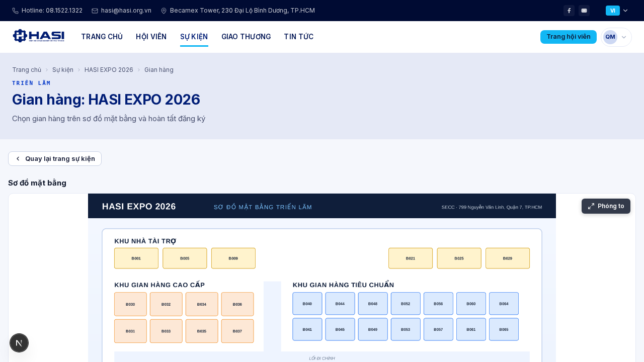The image size is (644, 362).
Task: Open the Giao thương menu
Action: (x=246, y=37)
